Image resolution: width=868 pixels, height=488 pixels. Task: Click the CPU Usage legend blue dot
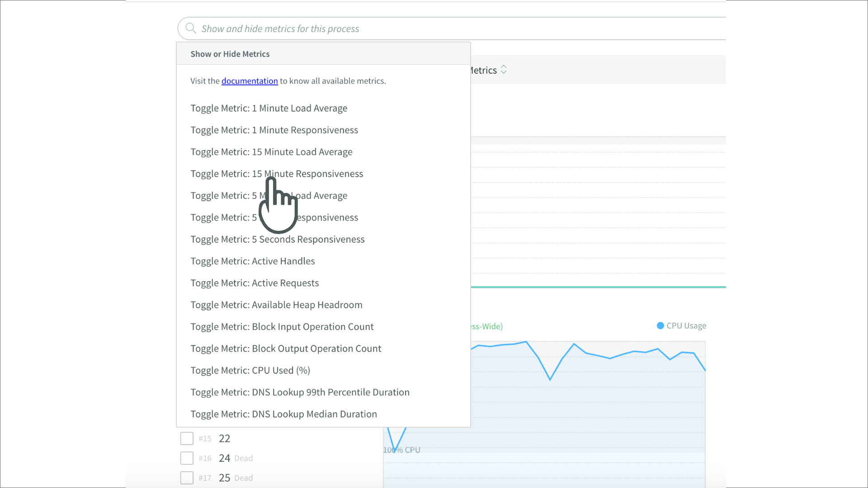(x=660, y=326)
